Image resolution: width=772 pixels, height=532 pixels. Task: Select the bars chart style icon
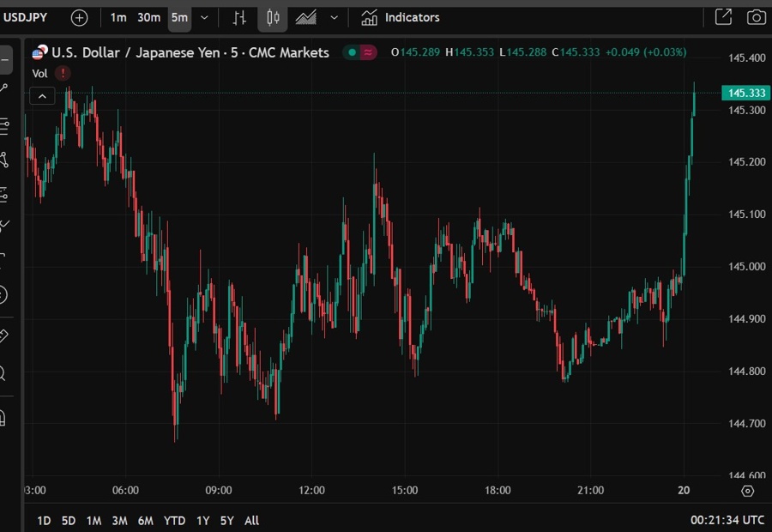240,17
